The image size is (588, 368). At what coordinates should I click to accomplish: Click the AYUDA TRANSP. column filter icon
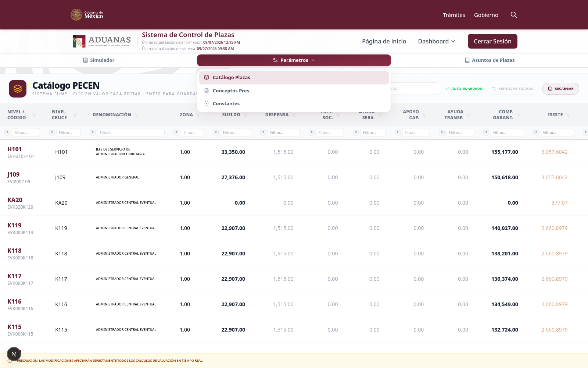coord(469,115)
